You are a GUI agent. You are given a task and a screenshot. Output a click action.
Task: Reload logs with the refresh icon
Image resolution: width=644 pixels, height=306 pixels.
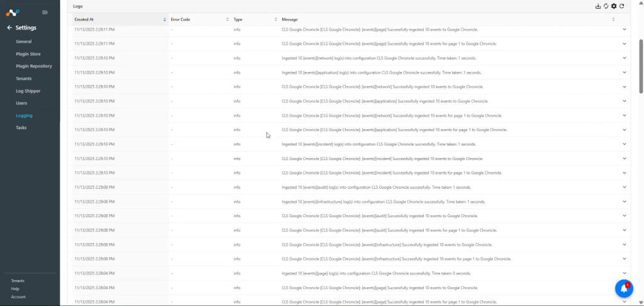[622, 6]
